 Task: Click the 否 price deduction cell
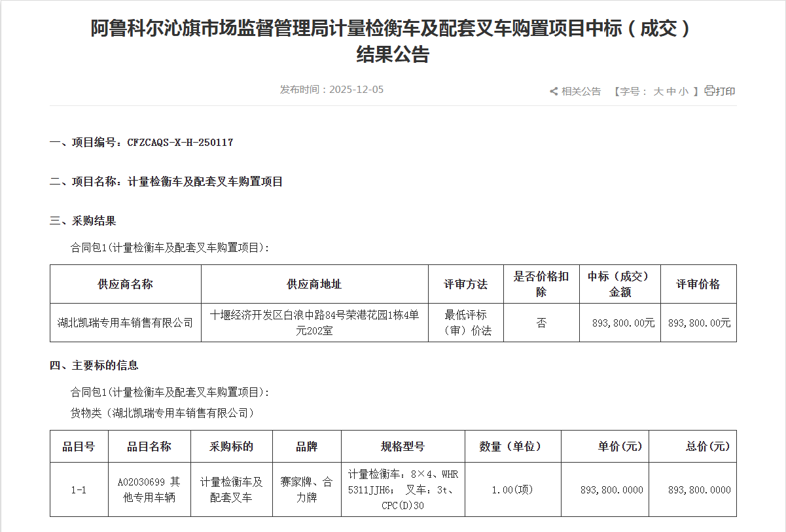tap(541, 323)
